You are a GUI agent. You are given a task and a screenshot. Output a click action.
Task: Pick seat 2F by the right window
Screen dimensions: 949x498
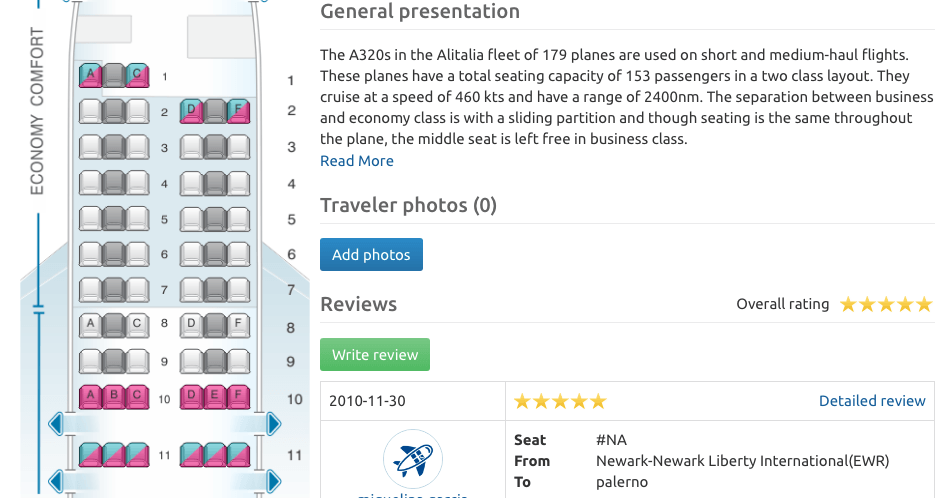tap(238, 111)
